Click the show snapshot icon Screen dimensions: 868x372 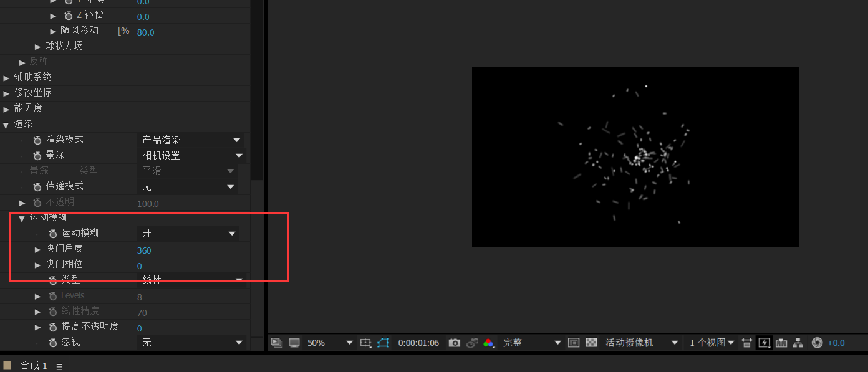point(472,343)
